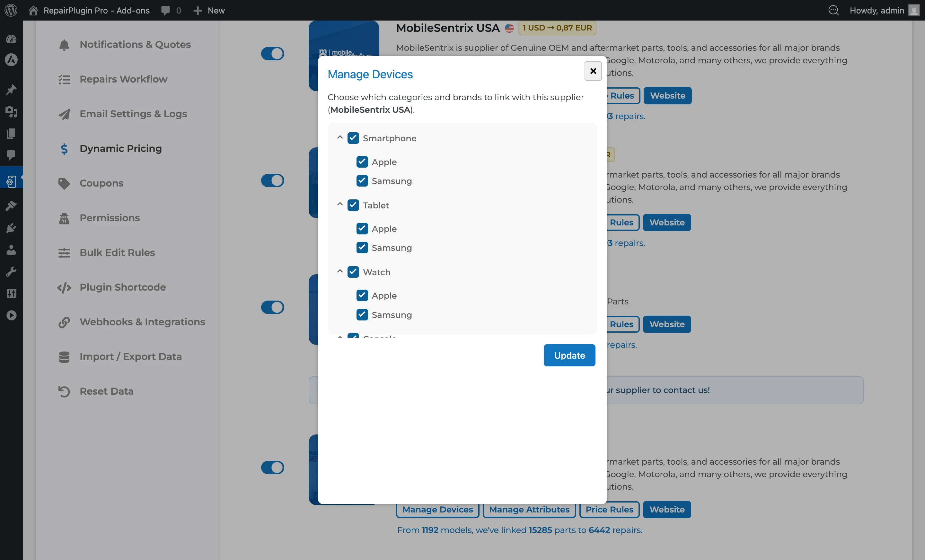Uncheck Apple under Smartphone
Screen dimensions: 925x560
click(x=362, y=162)
